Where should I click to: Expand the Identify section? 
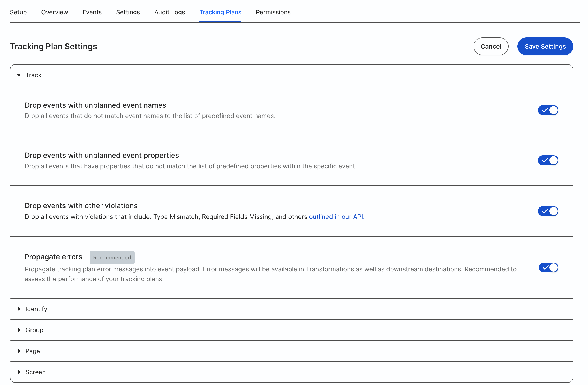(19, 309)
